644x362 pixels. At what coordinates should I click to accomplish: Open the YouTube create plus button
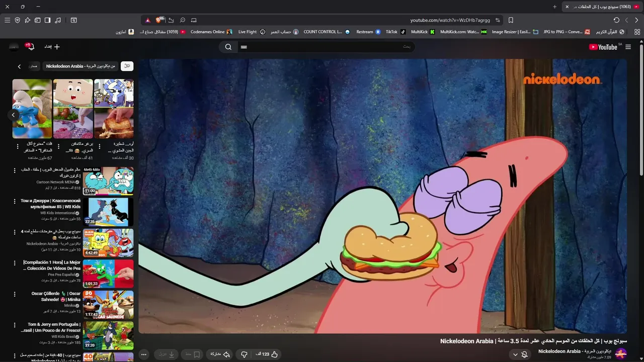52,47
